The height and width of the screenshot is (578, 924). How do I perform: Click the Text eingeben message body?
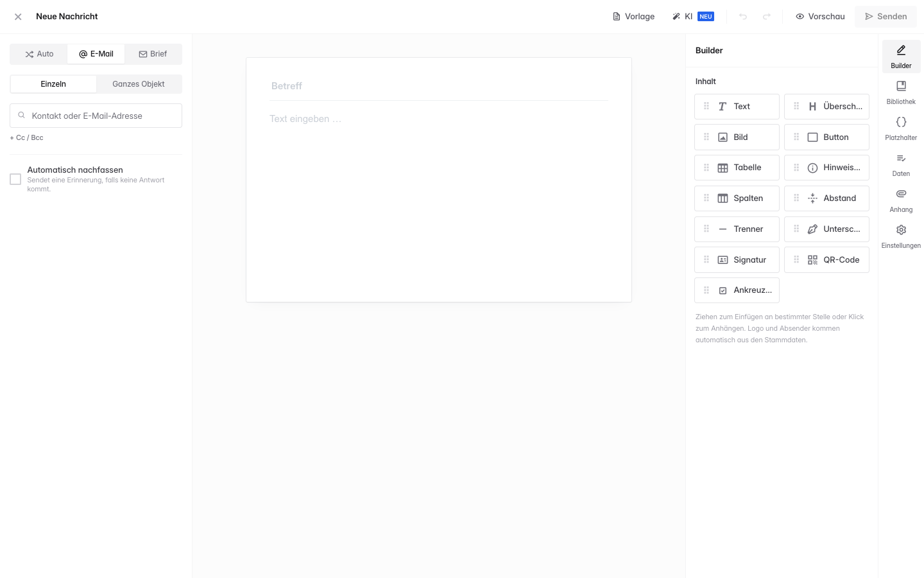click(x=439, y=119)
